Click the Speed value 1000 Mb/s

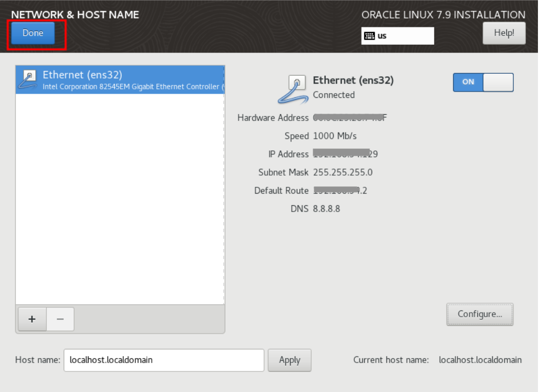pos(335,136)
